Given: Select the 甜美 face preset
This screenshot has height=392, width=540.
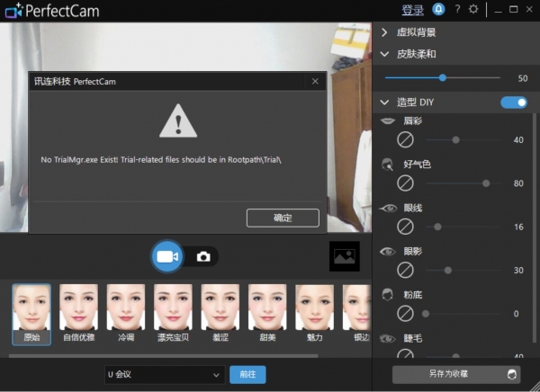Looking at the screenshot, I should (267, 314).
